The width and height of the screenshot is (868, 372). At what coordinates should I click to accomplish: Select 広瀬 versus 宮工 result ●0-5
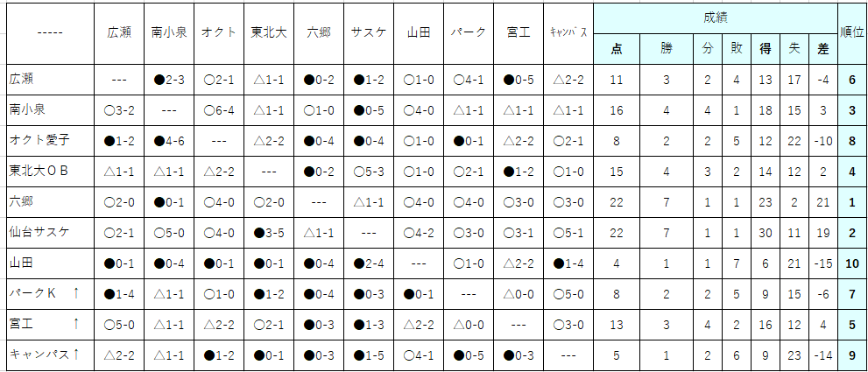tap(519, 80)
